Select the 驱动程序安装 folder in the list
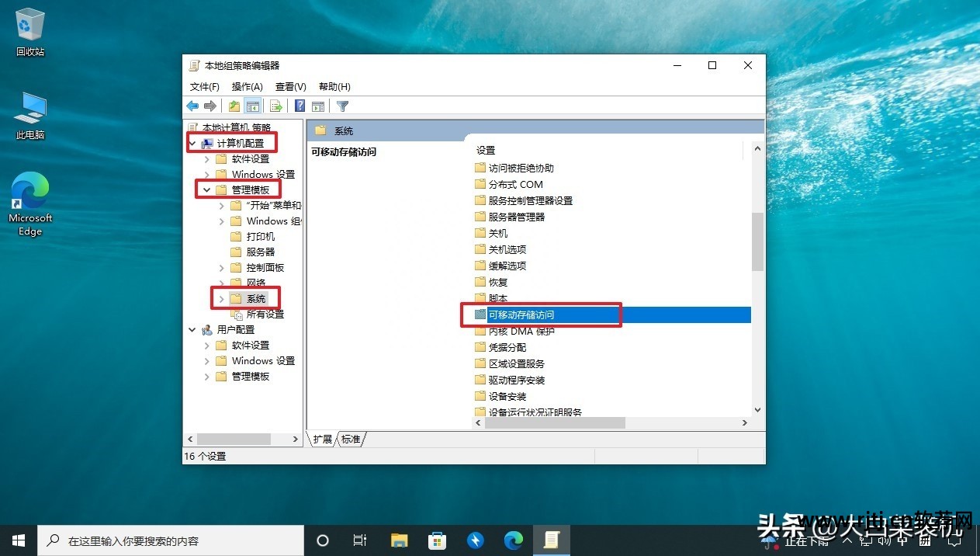The image size is (980, 556). [516, 380]
